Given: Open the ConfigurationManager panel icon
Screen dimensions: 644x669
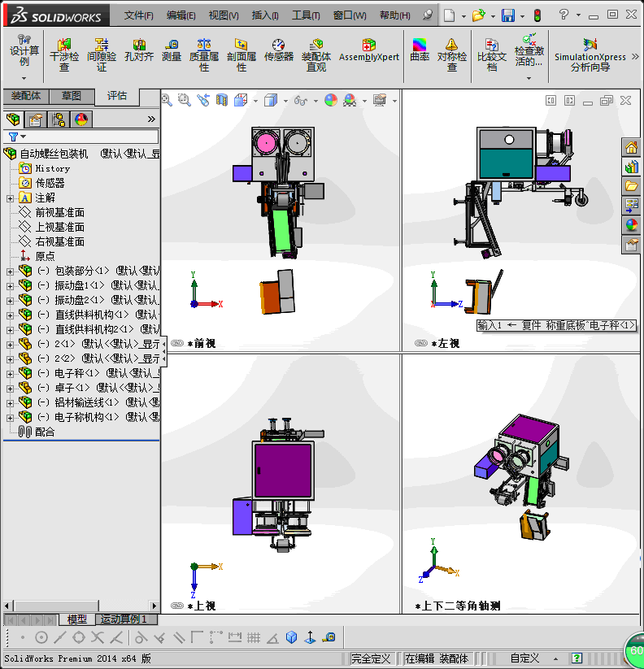Looking at the screenshot, I should point(59,119).
